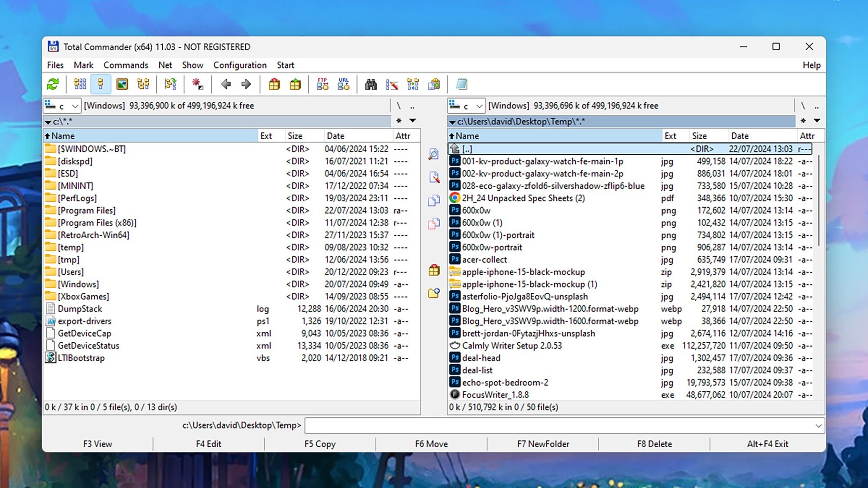Open the Show menu

pos(193,65)
